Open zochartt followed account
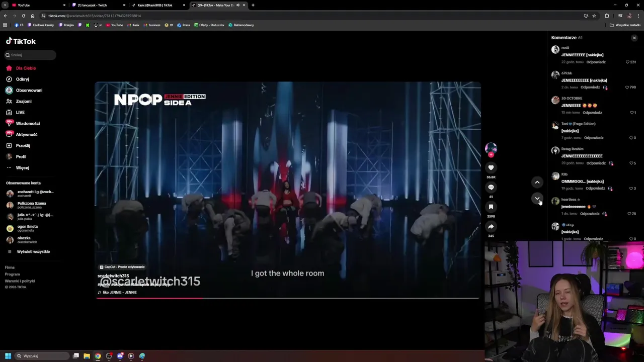Viewport: 644px width, 362px height. 30,194
